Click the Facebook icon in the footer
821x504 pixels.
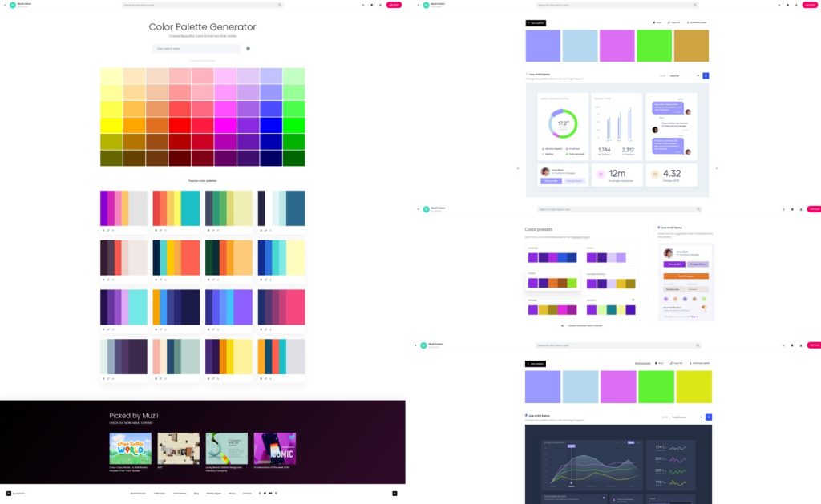coord(259,493)
